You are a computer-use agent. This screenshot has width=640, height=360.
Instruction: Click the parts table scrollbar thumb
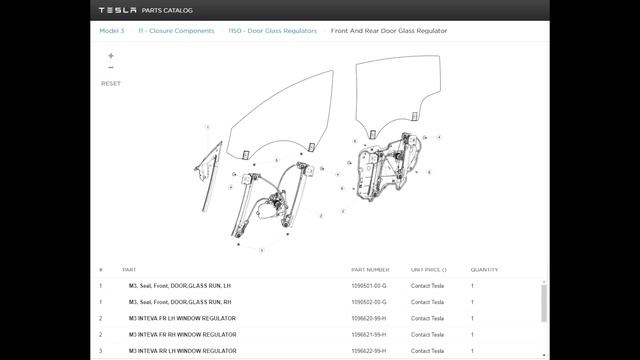point(544,304)
